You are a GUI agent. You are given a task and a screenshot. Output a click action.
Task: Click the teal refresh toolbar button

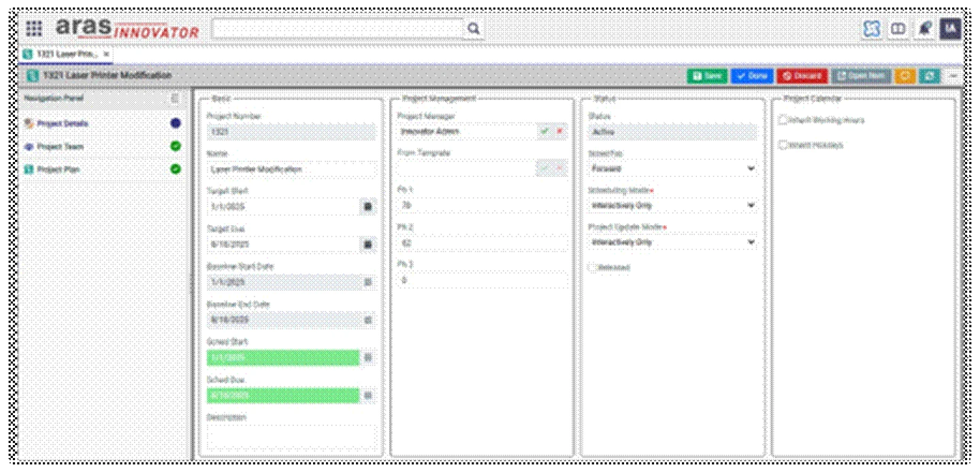[x=930, y=76]
